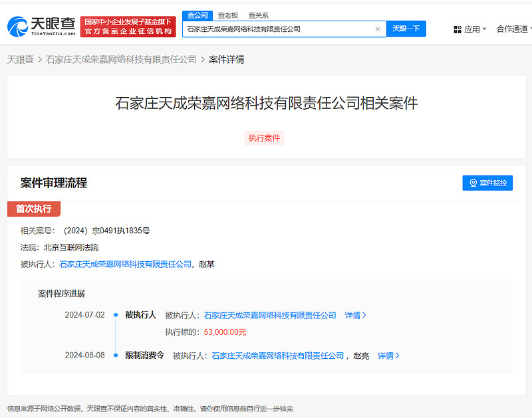This screenshot has width=532, height=418.
Task: Click the bold 限制消费令 label
Action: 144,356
